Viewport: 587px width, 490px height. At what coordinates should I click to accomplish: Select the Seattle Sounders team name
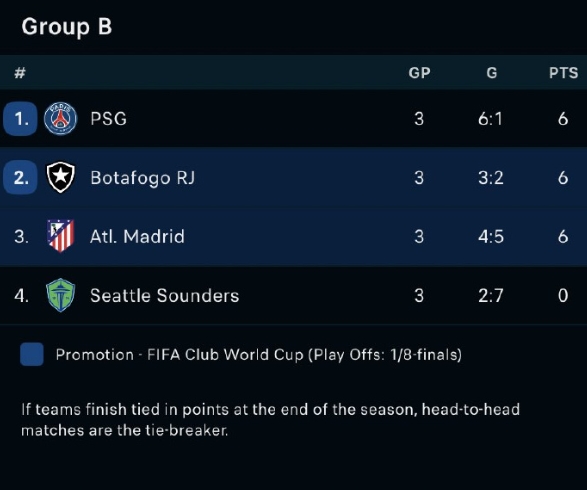coord(165,296)
